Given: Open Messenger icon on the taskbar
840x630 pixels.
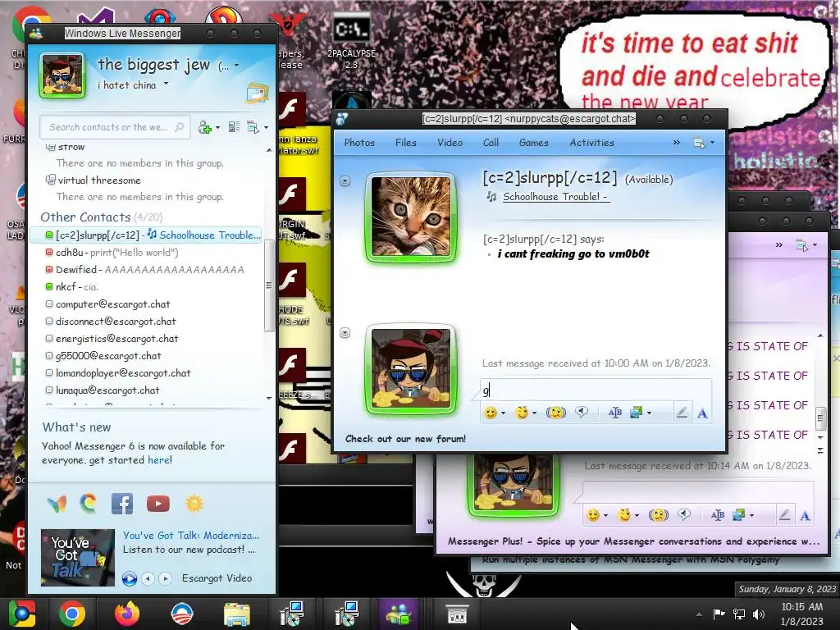Looking at the screenshot, I should [398, 614].
